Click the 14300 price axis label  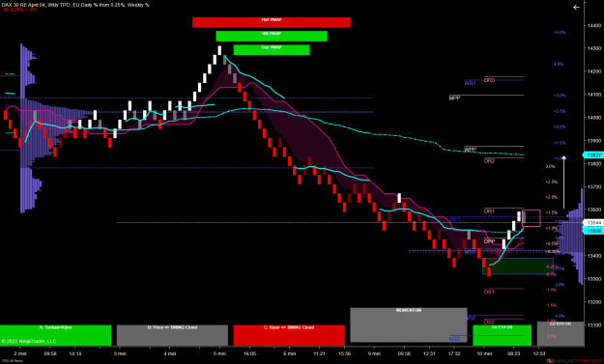coord(594,48)
